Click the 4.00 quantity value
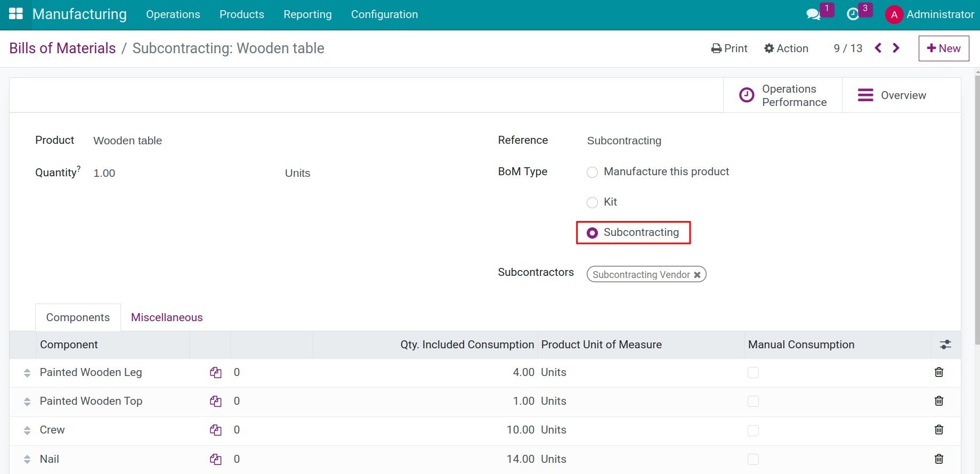980x474 pixels. pos(524,372)
